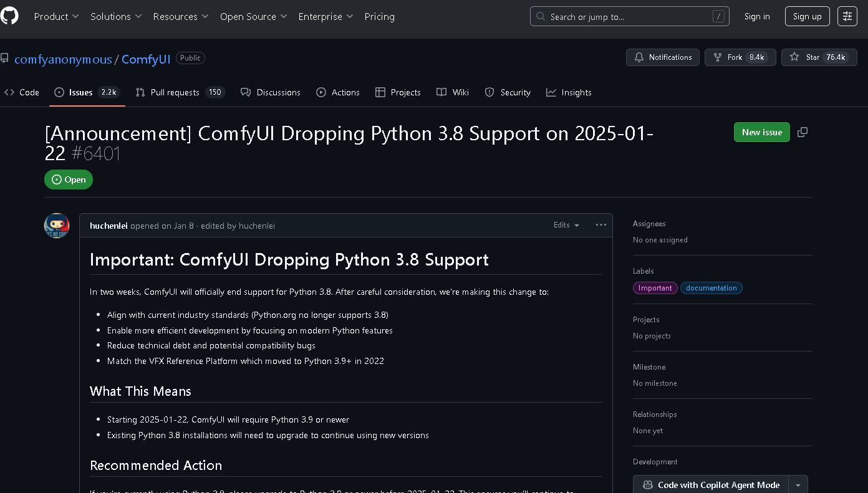Open the comfyanonymous owner link
Viewport: 868px width, 493px height.
[x=63, y=59]
